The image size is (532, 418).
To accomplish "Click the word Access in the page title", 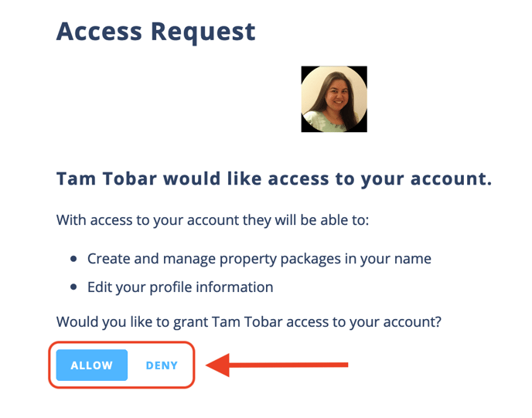I will 99,32.
